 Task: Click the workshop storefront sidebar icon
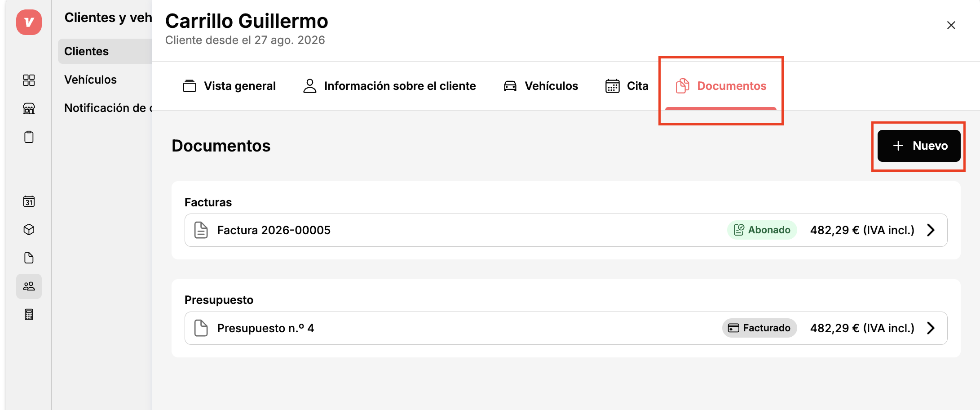click(29, 108)
